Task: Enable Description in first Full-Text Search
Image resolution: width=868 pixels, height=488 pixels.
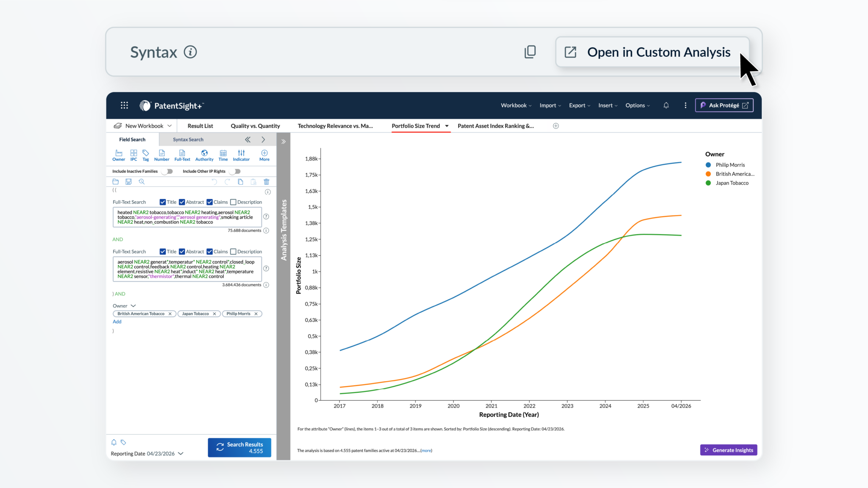Action: coord(233,202)
